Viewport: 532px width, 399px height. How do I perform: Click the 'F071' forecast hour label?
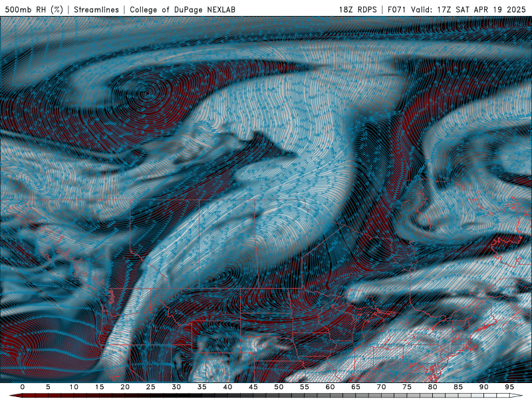[x=398, y=9]
